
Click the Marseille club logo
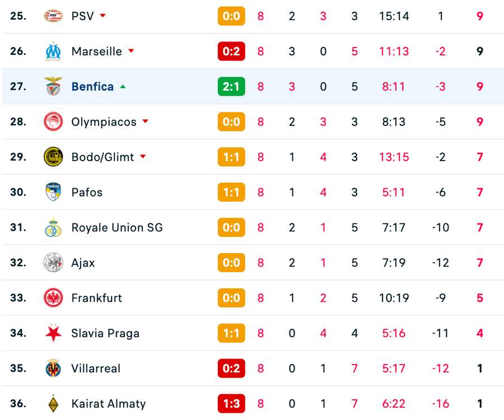pyautogui.click(x=54, y=51)
